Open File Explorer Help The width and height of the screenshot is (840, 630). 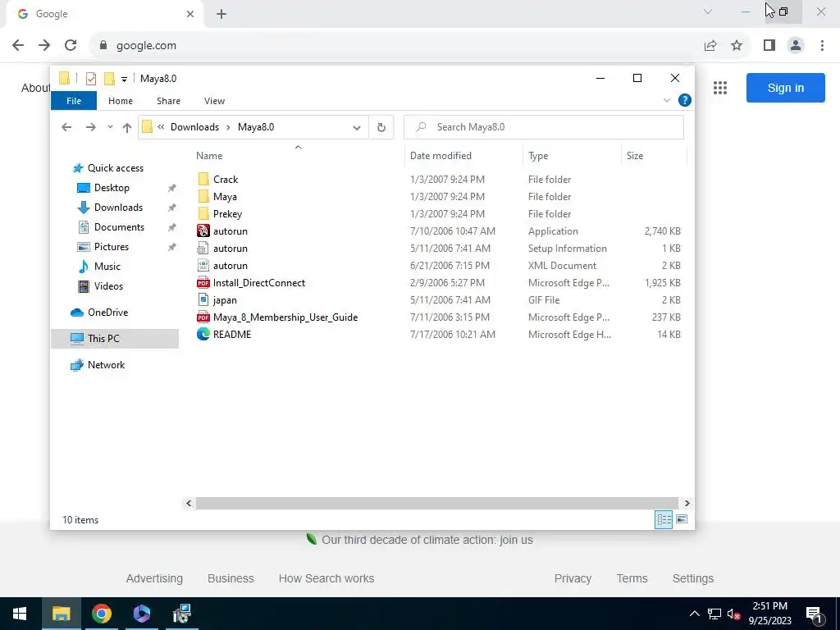[684, 100]
